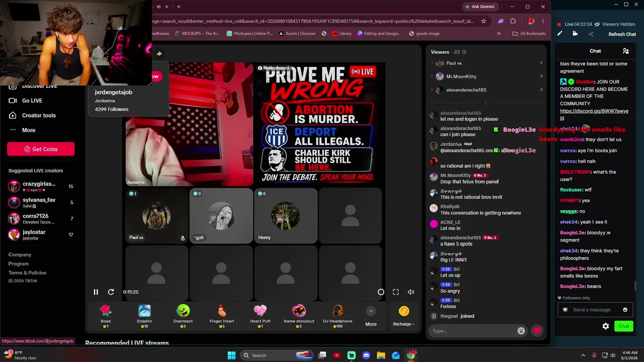Expand More gifts with the chevron
644x362 pixels.
tap(371, 311)
